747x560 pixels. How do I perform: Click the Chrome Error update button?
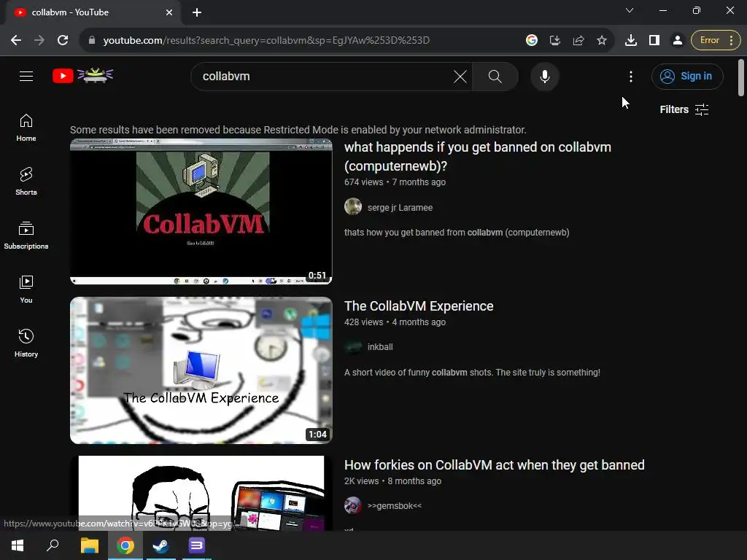pos(716,40)
